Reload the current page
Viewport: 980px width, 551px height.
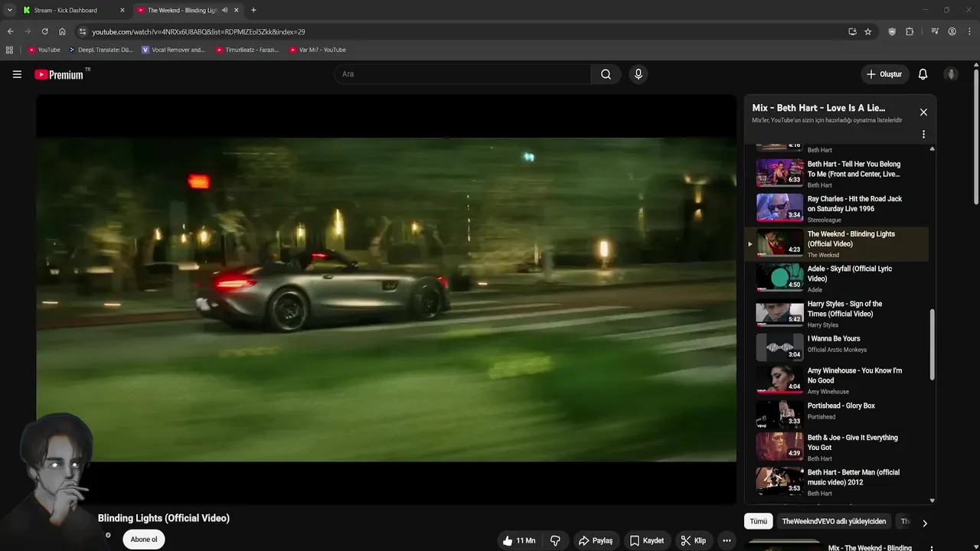point(44,31)
